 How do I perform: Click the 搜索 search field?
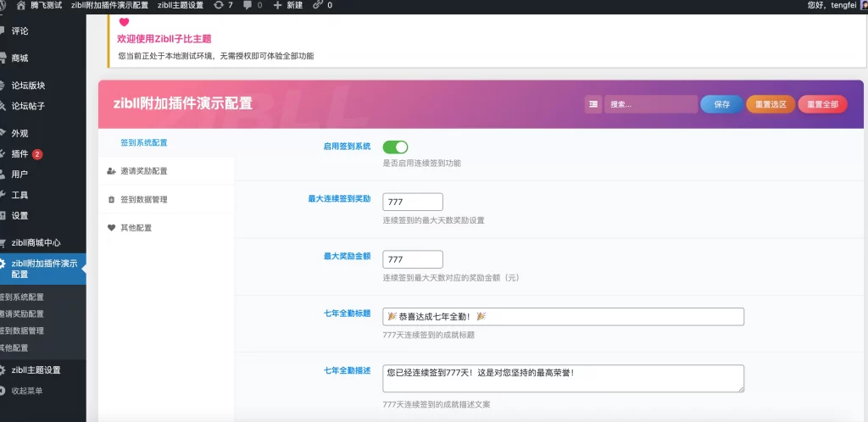651,104
